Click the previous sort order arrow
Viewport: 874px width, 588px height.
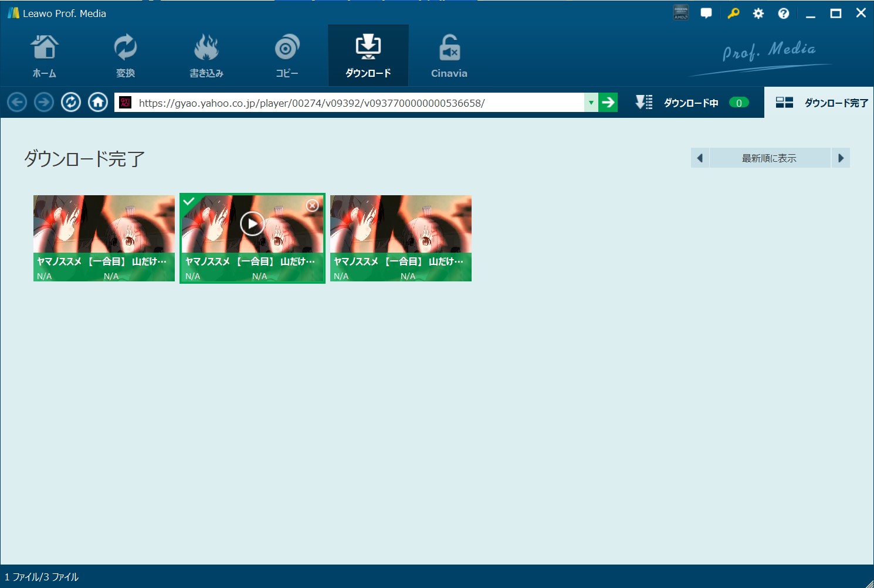coord(700,158)
